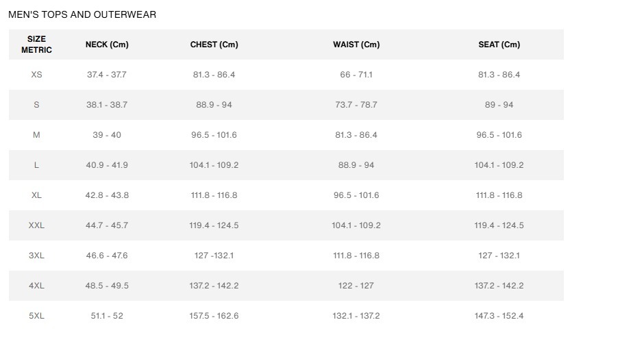The height and width of the screenshot is (346, 644).
Task: Click the 5XL chest value 157.5 - 162.6
Action: coord(214,316)
